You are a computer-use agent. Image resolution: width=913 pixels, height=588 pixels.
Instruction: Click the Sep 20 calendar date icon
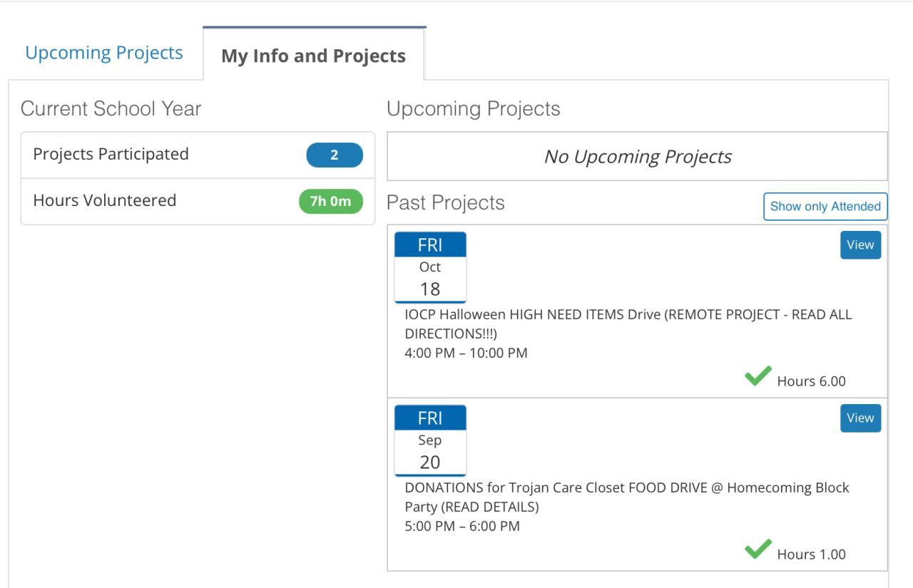coord(430,440)
